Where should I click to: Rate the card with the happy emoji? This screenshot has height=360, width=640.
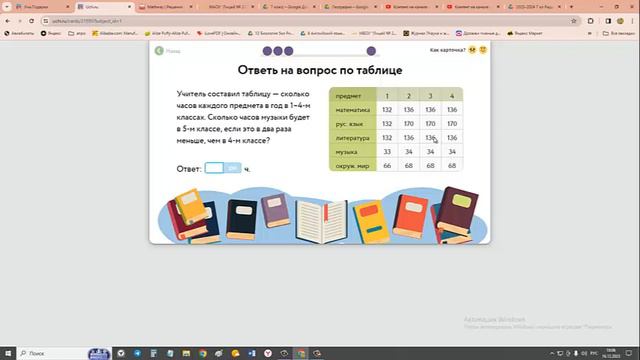483,50
